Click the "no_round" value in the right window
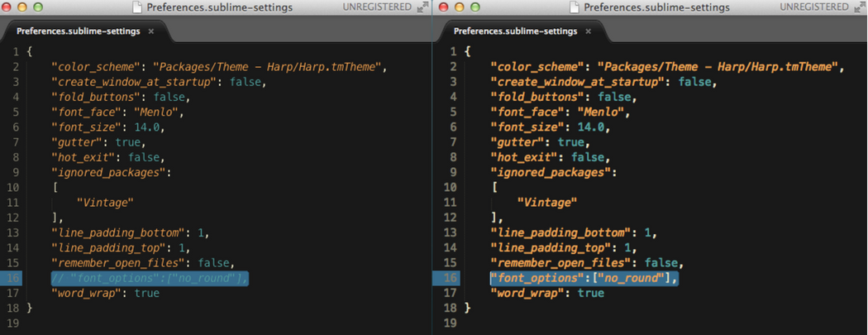The height and width of the screenshot is (335, 868). coord(632,278)
